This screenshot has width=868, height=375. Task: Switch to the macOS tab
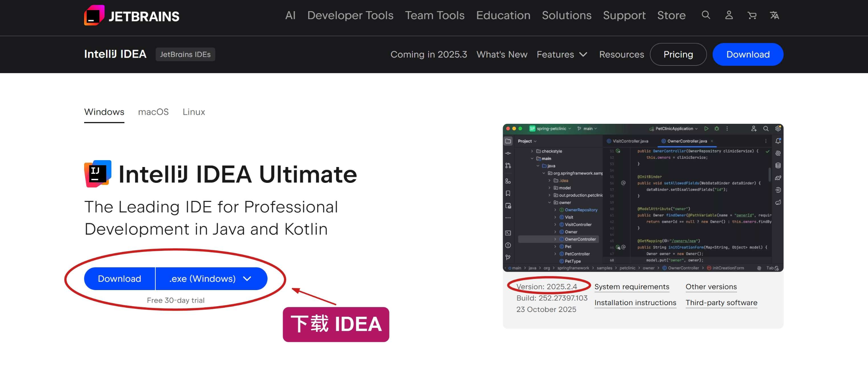(153, 112)
